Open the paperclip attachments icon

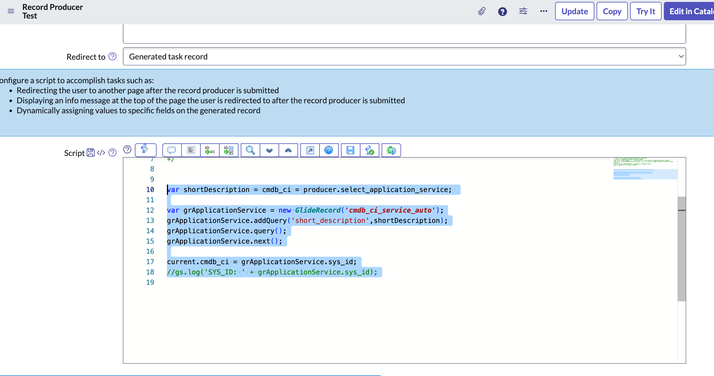[482, 11]
